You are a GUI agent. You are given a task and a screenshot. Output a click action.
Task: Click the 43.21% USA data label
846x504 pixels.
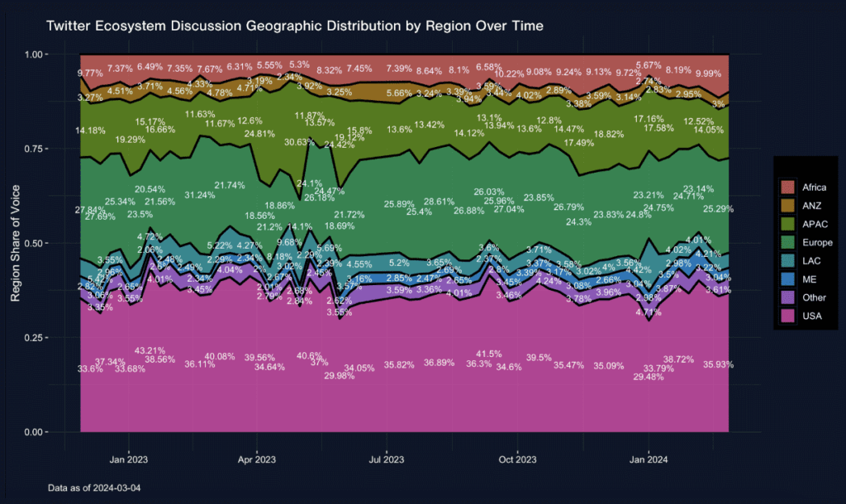(x=150, y=351)
